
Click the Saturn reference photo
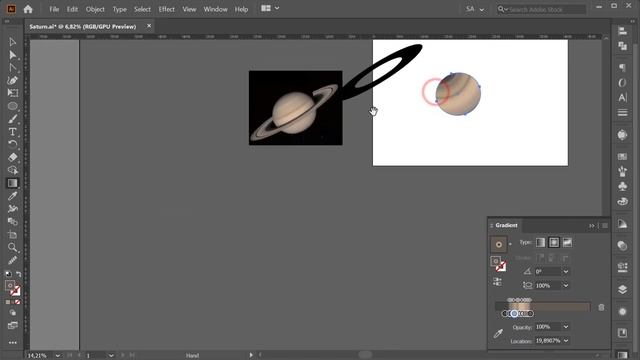[296, 108]
